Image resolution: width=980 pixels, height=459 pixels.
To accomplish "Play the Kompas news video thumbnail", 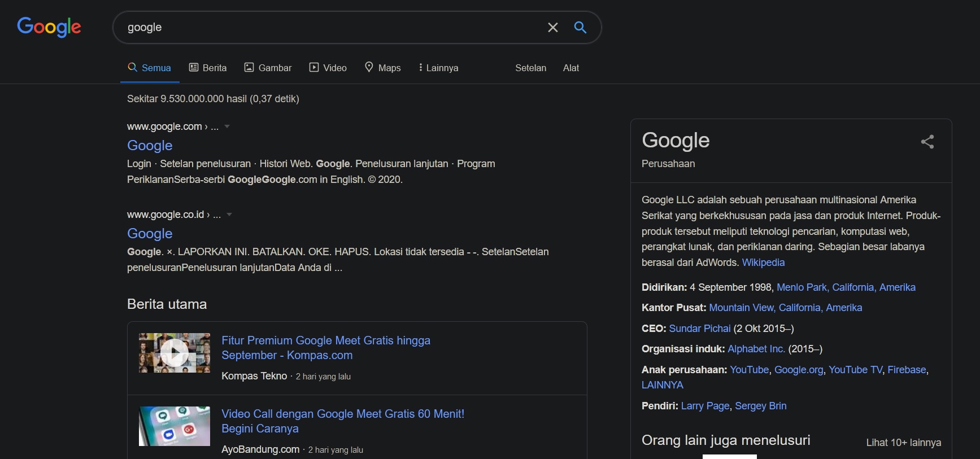I will (x=175, y=353).
